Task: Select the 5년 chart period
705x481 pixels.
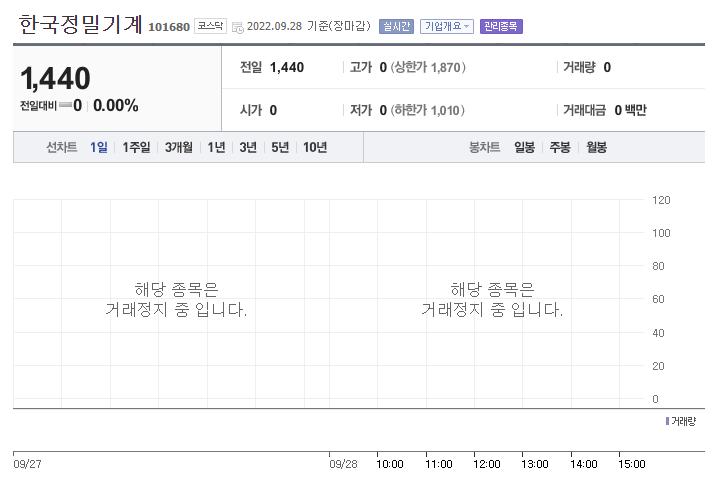Action: click(280, 147)
